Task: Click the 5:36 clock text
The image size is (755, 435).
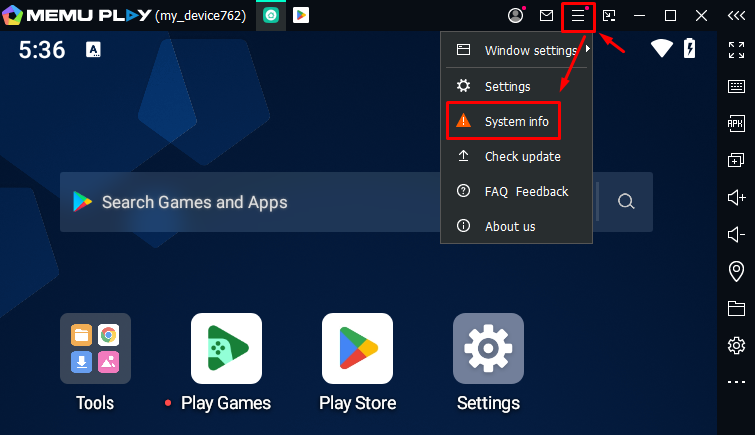Action: pyautogui.click(x=42, y=50)
